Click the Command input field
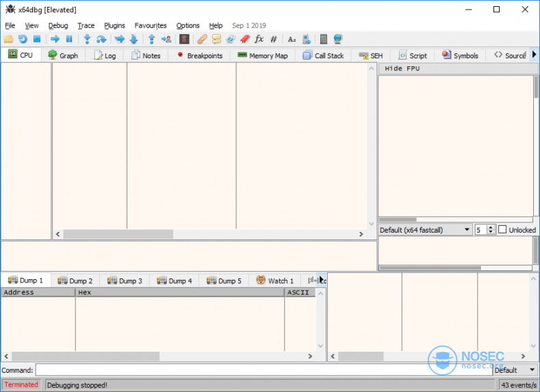 click(x=263, y=370)
